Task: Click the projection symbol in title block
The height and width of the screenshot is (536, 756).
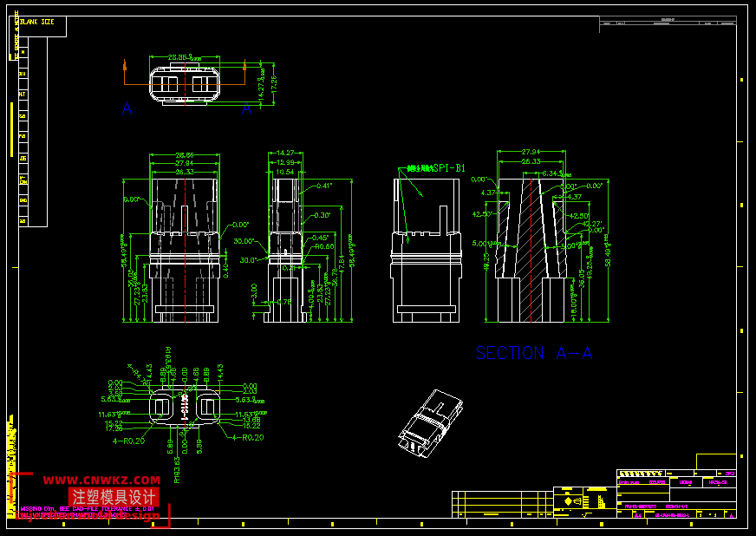Action: point(568,501)
